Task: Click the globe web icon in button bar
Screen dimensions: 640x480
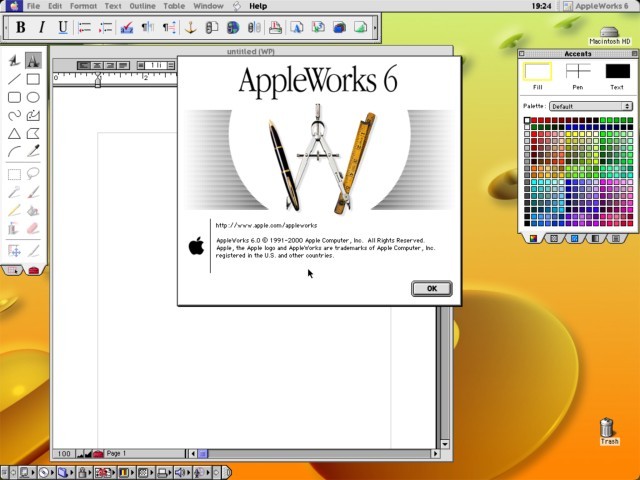Action: 233,27
